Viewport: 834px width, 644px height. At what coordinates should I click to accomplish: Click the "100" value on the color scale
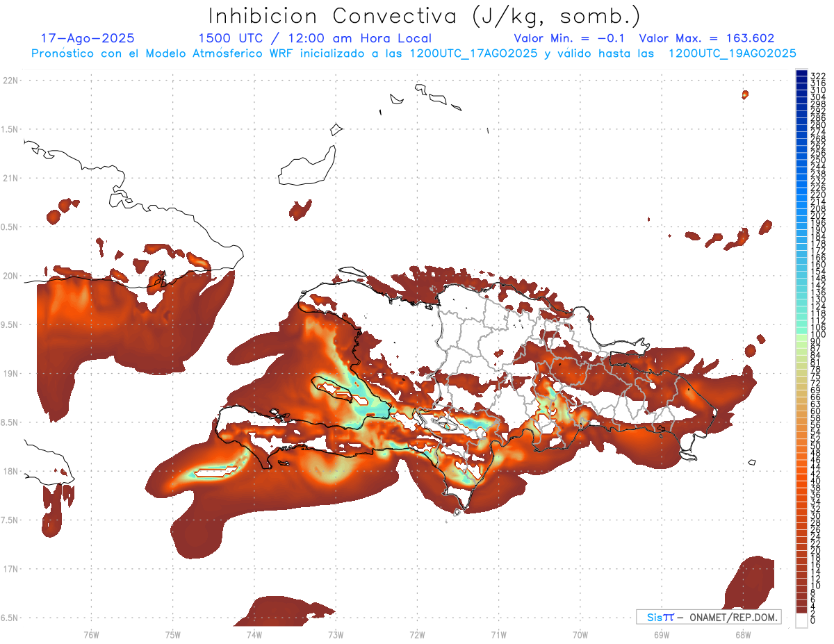coord(818,335)
